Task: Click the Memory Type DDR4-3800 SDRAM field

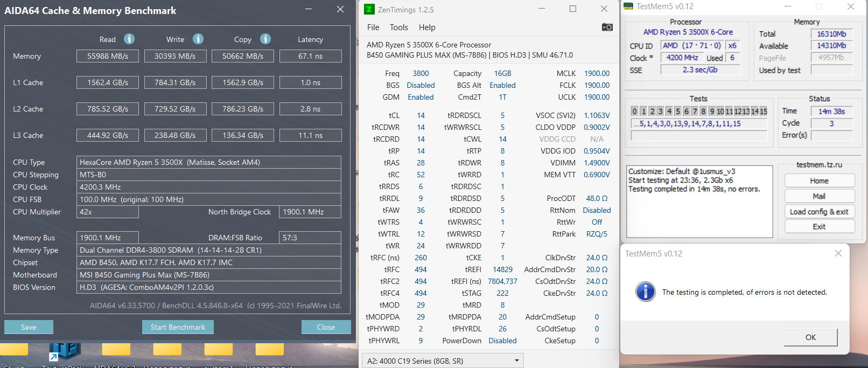Action: click(x=209, y=250)
